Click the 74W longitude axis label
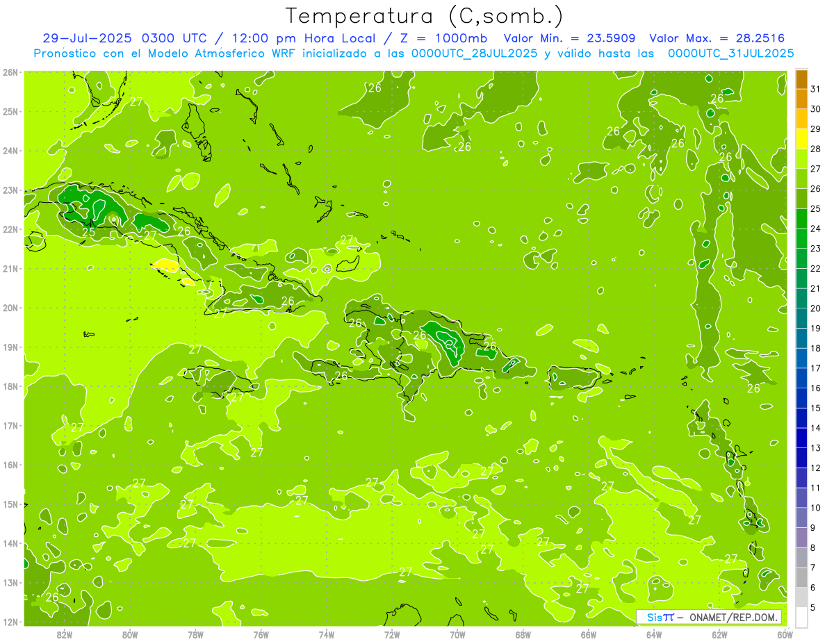The height and width of the screenshot is (644, 834). 326,634
